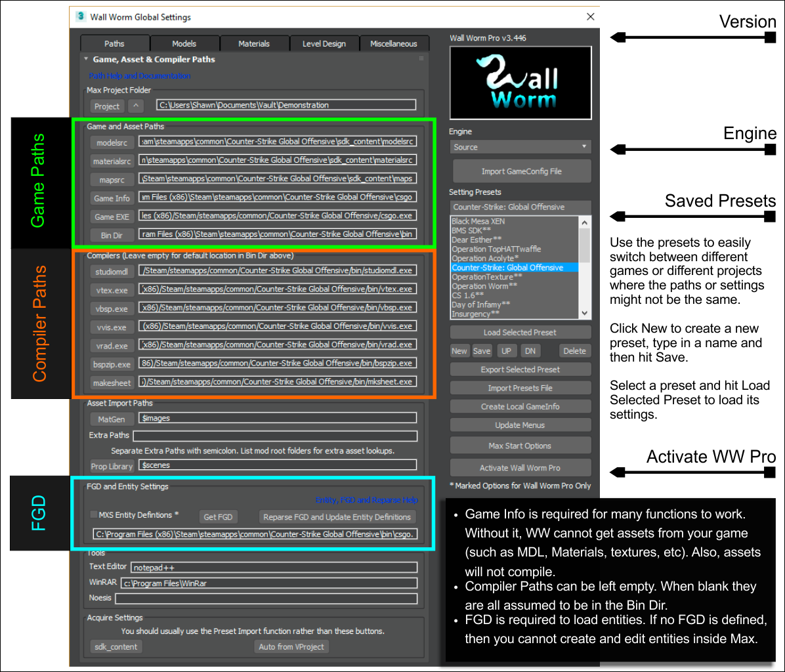The height and width of the screenshot is (672, 785).
Task: Click the Project button
Action: coord(107,106)
